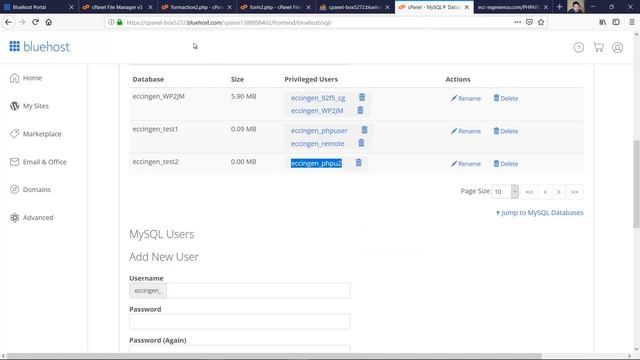This screenshot has height=360, width=640.
Task: Click Jump to MySQL Databases link
Action: [540, 213]
